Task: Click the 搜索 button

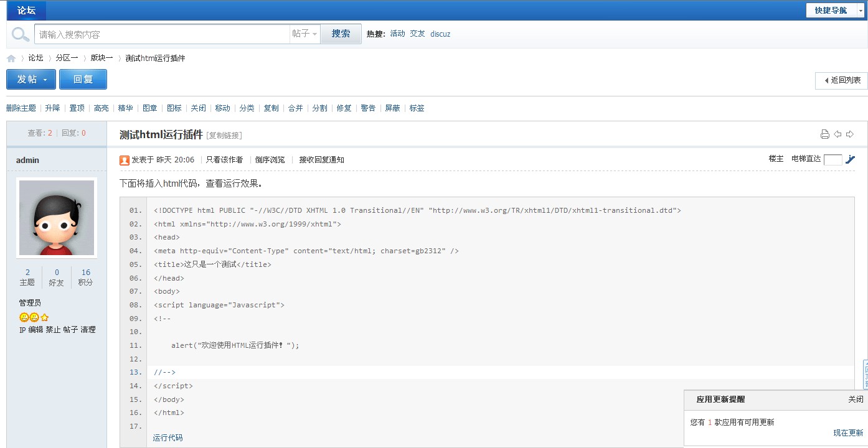Action: click(x=341, y=34)
